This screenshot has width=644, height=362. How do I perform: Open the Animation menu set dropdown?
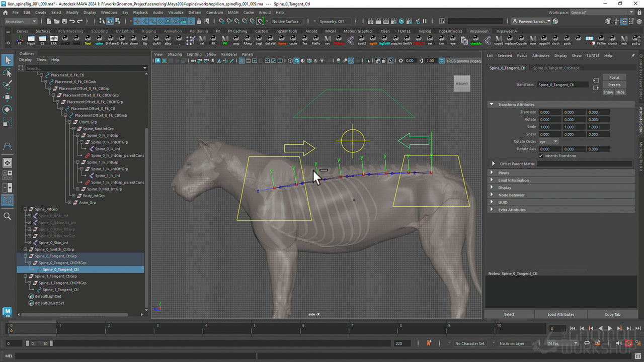(x=21, y=22)
